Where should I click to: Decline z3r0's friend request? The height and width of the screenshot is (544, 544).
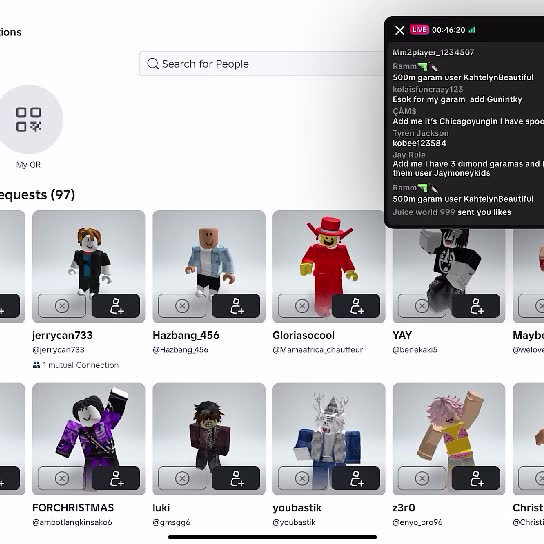click(x=422, y=478)
